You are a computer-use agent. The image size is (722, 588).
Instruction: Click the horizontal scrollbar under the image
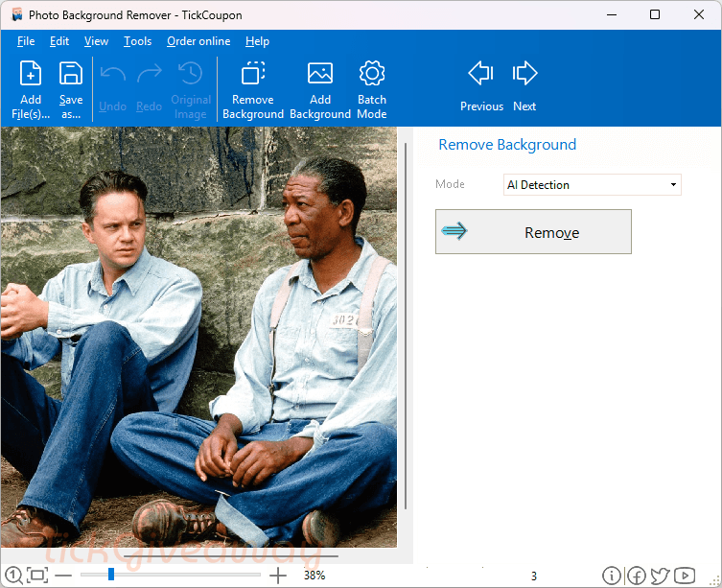(x=230, y=556)
